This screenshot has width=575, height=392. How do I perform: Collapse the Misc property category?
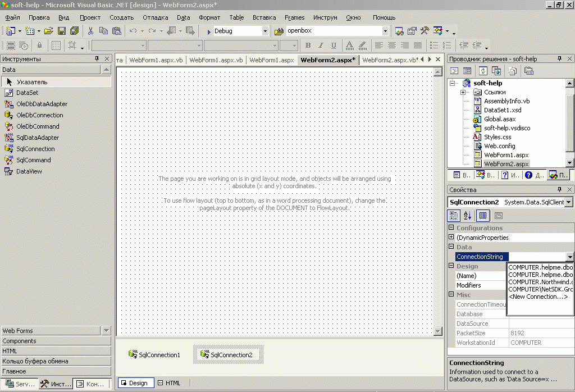[x=451, y=294]
